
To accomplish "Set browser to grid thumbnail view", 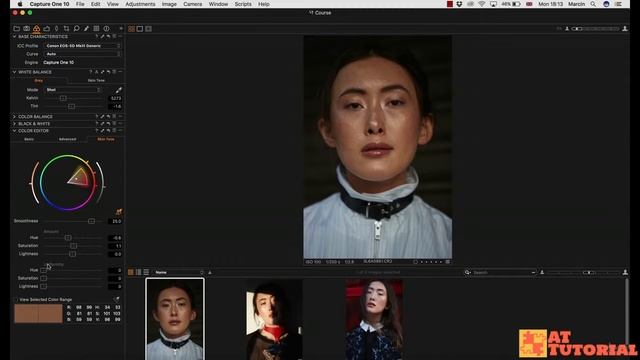I will (x=131, y=272).
